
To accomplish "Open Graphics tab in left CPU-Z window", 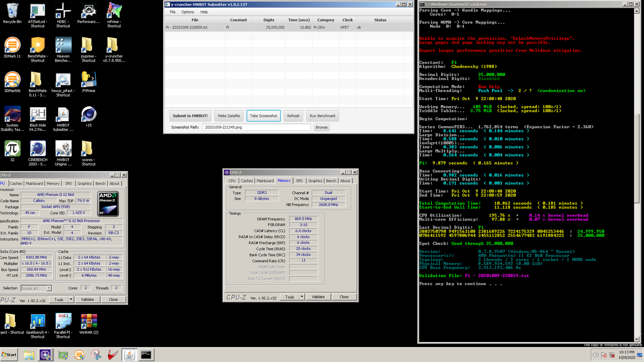I will click(85, 184).
